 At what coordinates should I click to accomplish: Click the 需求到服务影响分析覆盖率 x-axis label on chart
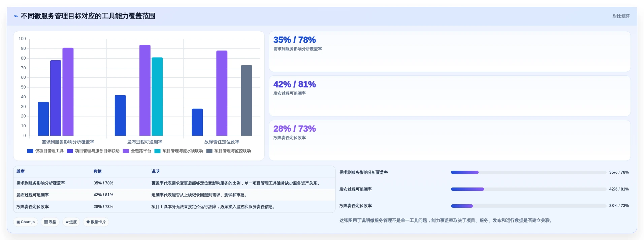tap(68, 142)
